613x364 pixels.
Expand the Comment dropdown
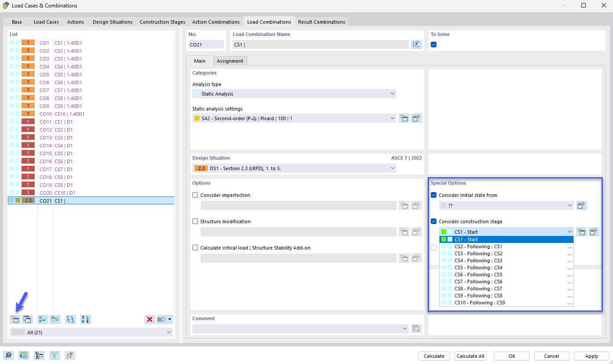point(300,328)
